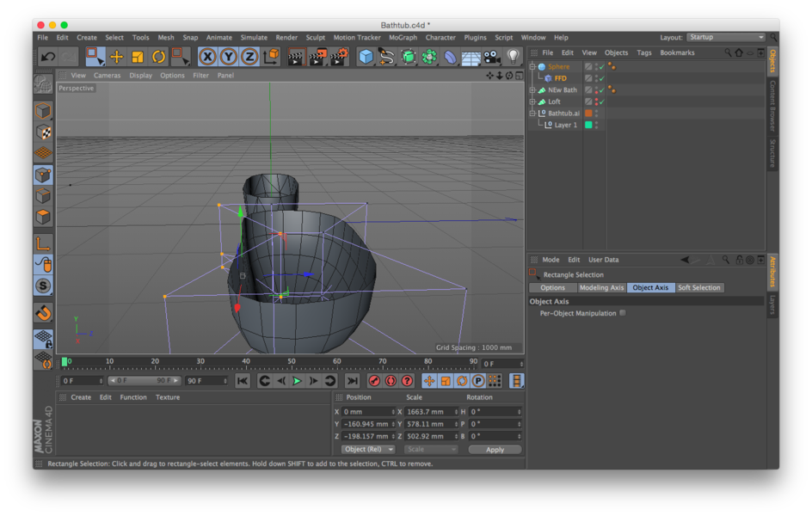Switch to the Soft Selection tab
This screenshot has height=516, width=812.
(699, 288)
